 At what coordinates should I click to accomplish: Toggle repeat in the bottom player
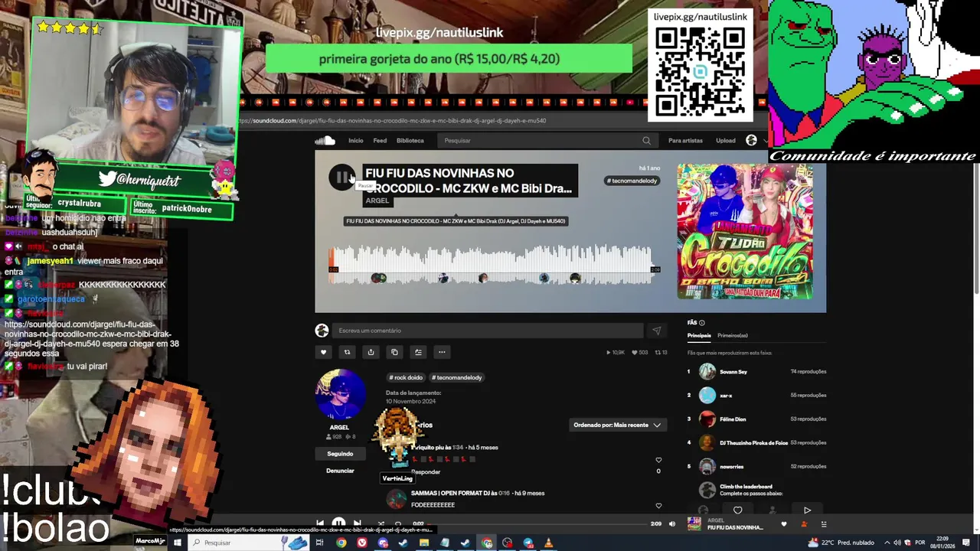[x=398, y=523]
